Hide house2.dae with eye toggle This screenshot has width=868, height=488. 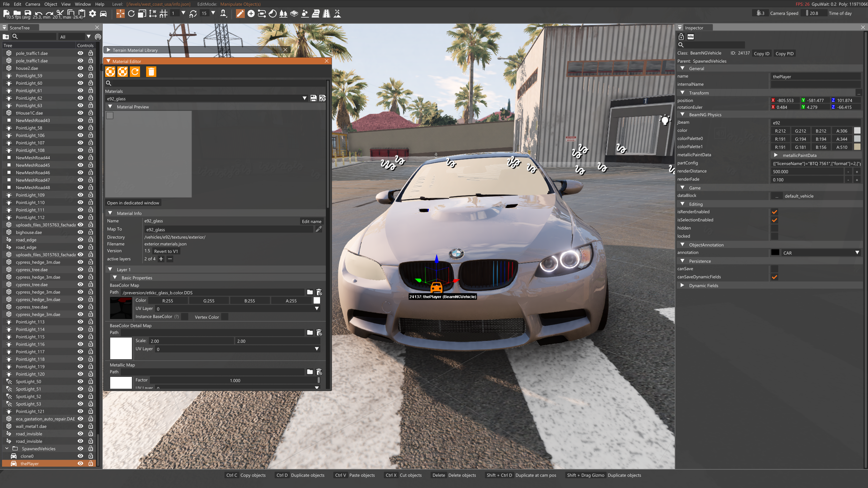coord(80,68)
